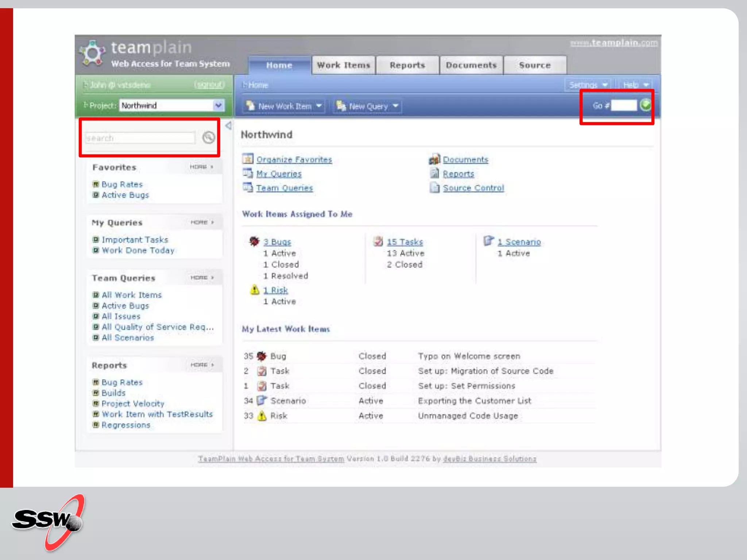Switch to the Reports tab

(407, 65)
